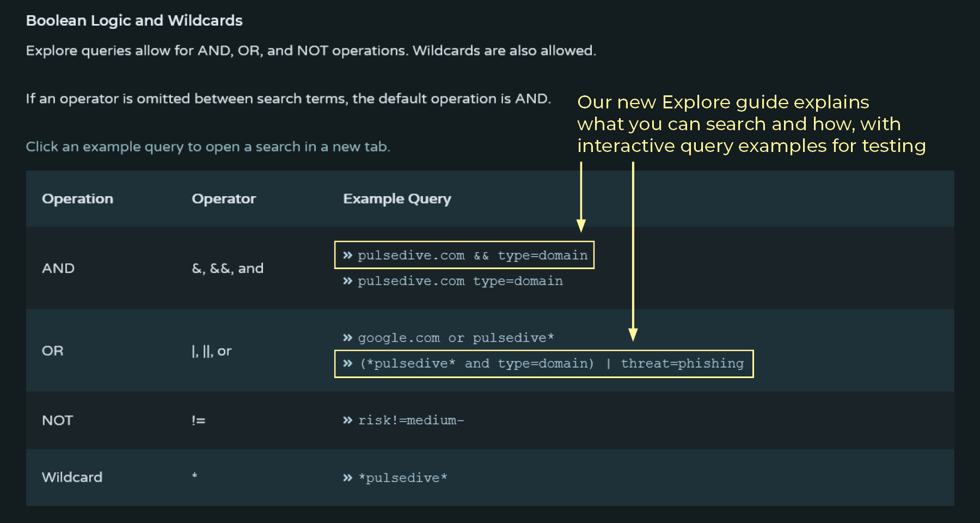The height and width of the screenshot is (523, 980).
Task: Click the 'AND' operation cell
Action: click(x=58, y=268)
